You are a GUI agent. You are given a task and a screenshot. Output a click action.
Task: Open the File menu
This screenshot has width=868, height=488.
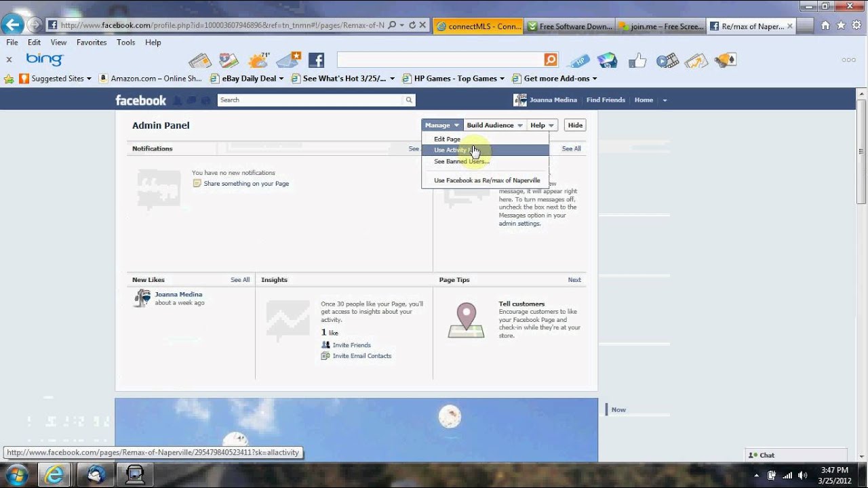(x=12, y=42)
